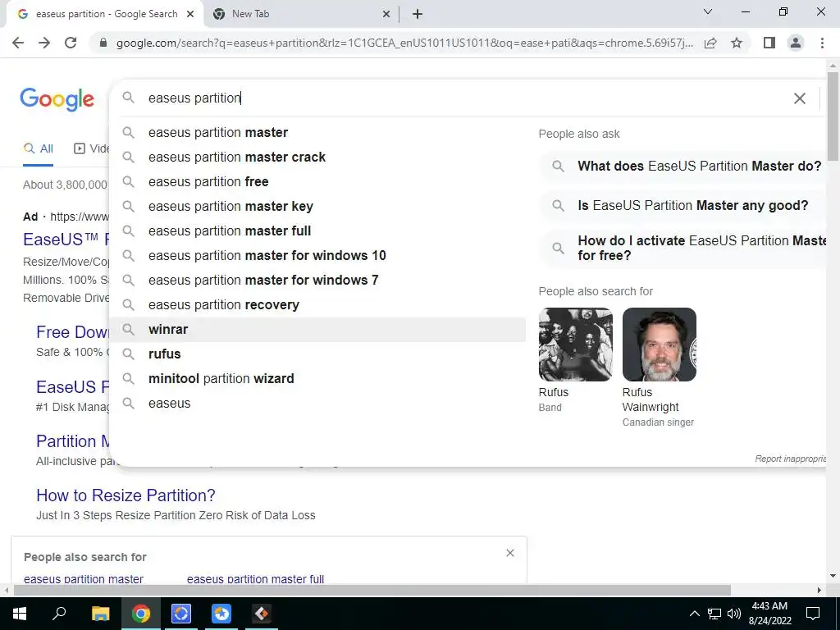Select the rufus suggestion
Viewport: 840px width, 630px height.
tap(317, 354)
